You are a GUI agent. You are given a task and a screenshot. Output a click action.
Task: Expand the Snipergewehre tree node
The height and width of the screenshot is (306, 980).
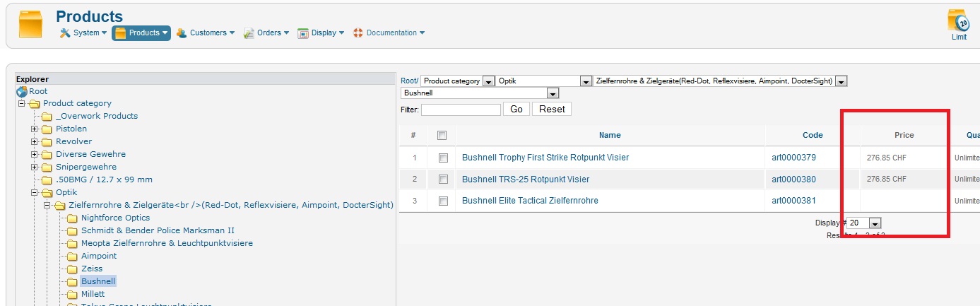[35, 167]
